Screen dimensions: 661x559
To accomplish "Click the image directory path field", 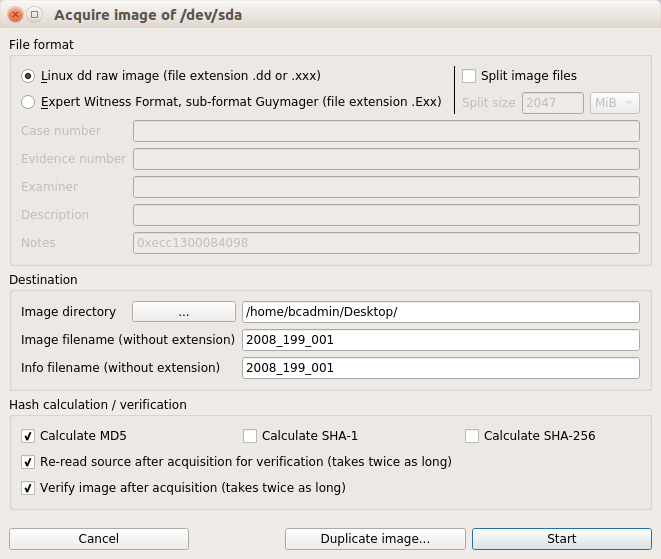I will tap(440, 312).
